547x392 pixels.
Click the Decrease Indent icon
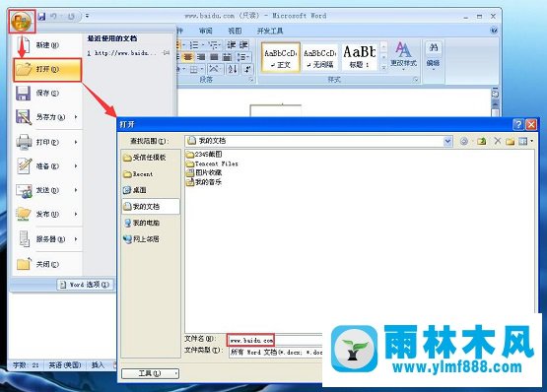[x=231, y=45]
